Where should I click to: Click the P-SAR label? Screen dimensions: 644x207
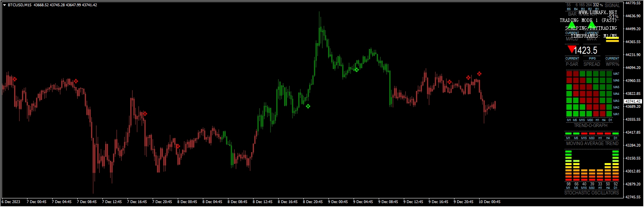pyautogui.click(x=572, y=64)
